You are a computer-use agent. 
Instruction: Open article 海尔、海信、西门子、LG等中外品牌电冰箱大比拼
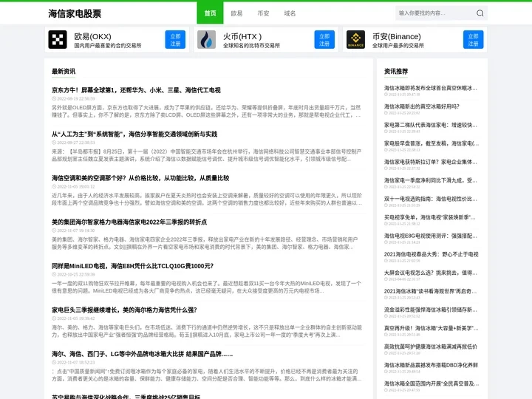[x=142, y=354]
